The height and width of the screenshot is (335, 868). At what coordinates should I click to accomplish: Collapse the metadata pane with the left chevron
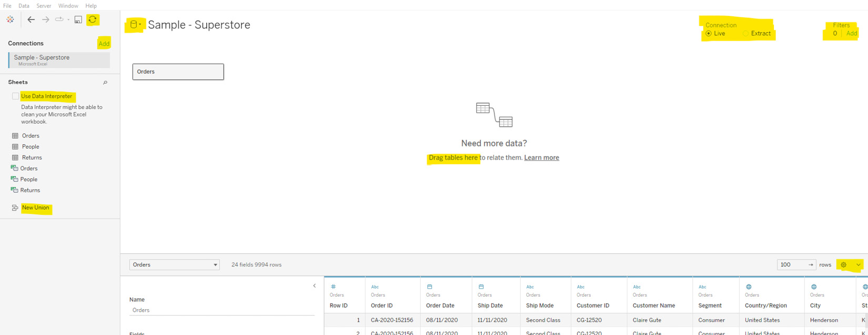(x=315, y=286)
